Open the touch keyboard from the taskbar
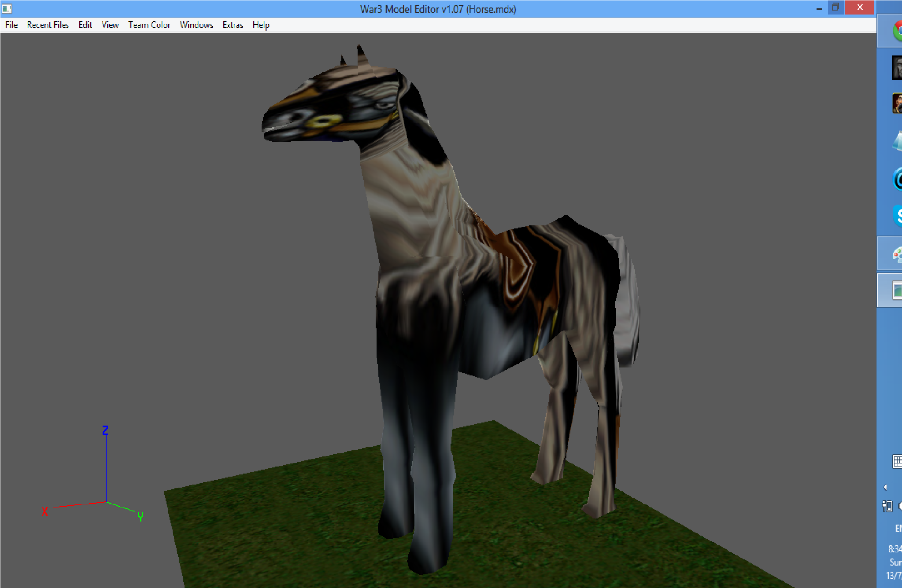Screen dimensions: 902x588 coord(897,462)
